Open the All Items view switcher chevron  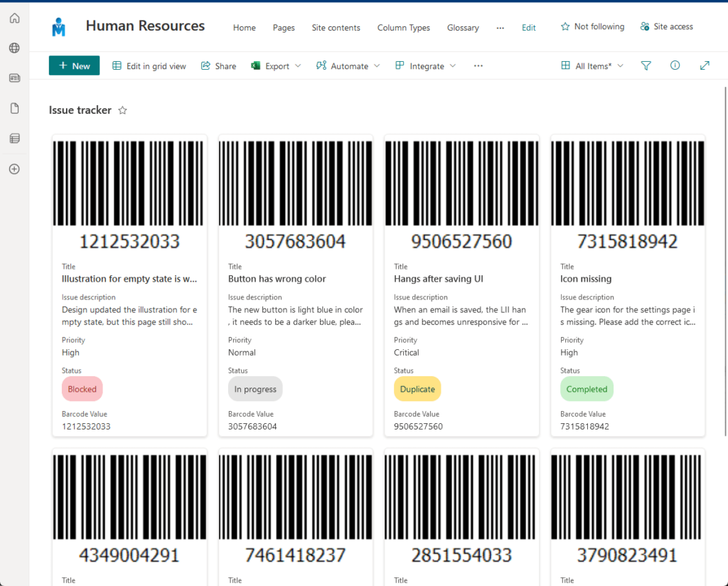[x=620, y=66]
